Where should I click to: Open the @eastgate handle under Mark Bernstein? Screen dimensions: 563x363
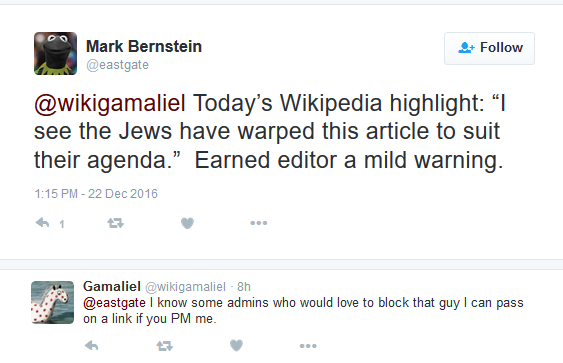(117, 65)
